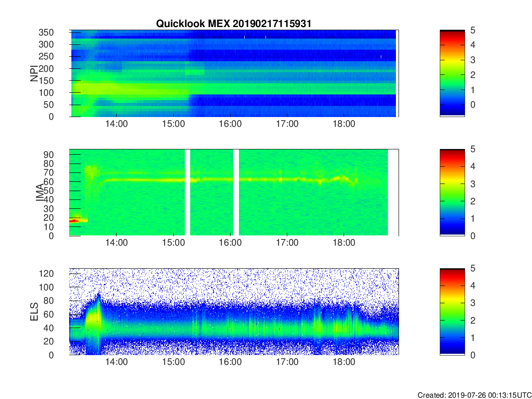Click the 15:00 tick under IMA panel
This screenshot has width=532, height=399.
coord(173,243)
